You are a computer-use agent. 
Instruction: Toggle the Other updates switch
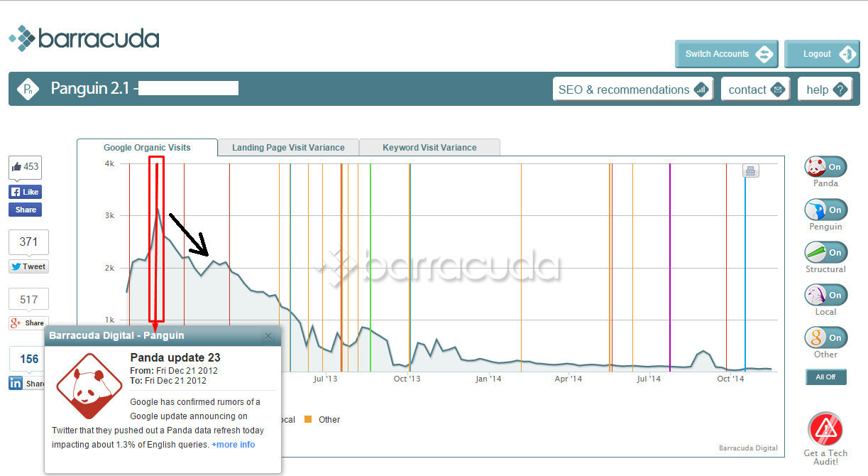(x=825, y=337)
